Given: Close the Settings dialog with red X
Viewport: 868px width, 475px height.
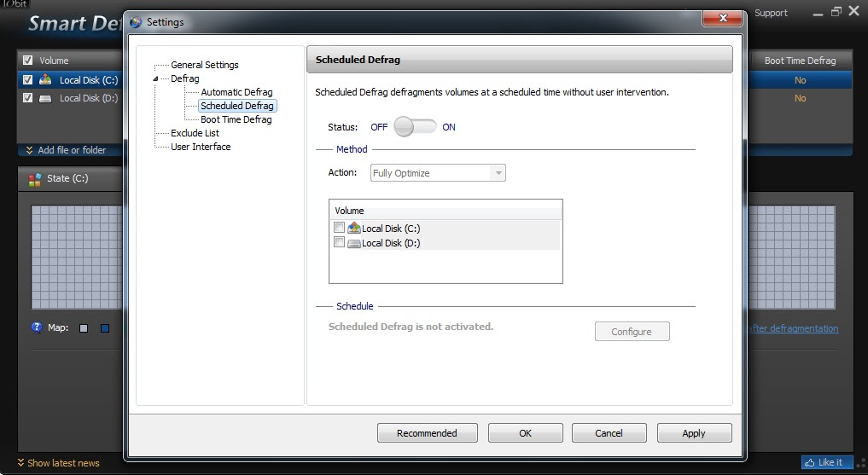Looking at the screenshot, I should 722,18.
